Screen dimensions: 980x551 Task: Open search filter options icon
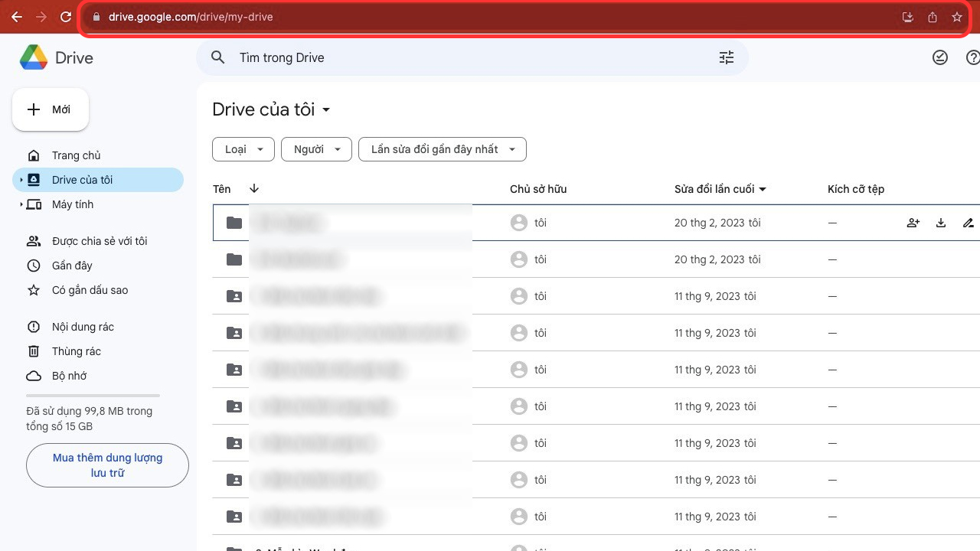coord(726,57)
